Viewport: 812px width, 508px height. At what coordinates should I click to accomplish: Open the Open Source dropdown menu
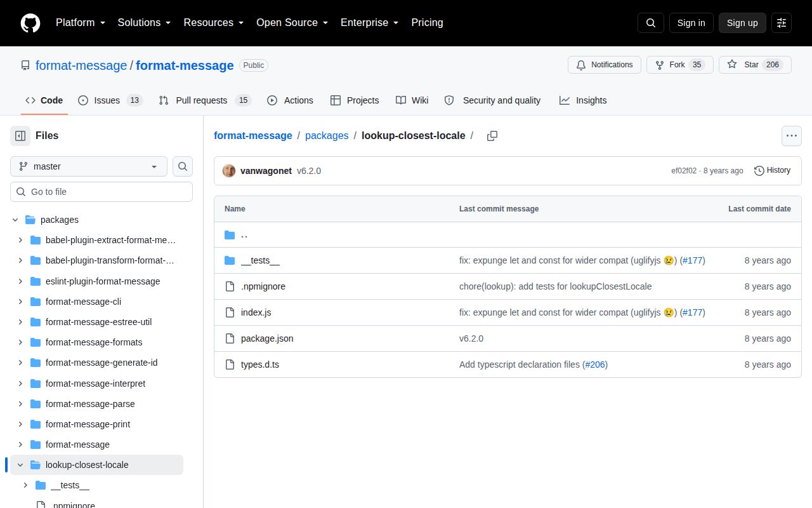(x=292, y=23)
